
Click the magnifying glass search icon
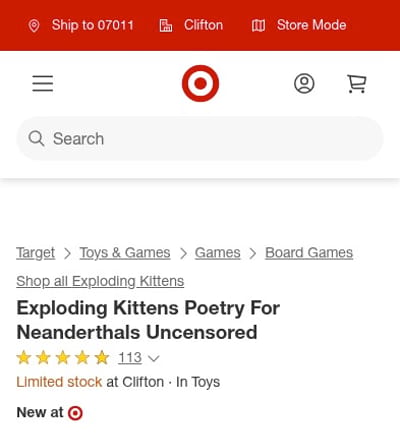click(36, 138)
